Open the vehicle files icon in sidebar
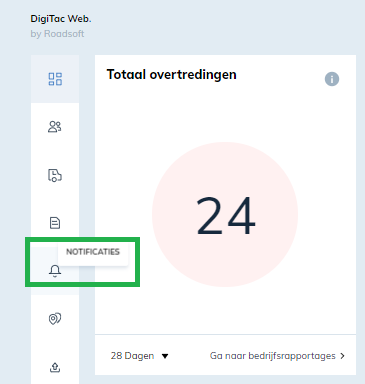Image resolution: width=365 pixels, height=384 pixels. point(55,175)
